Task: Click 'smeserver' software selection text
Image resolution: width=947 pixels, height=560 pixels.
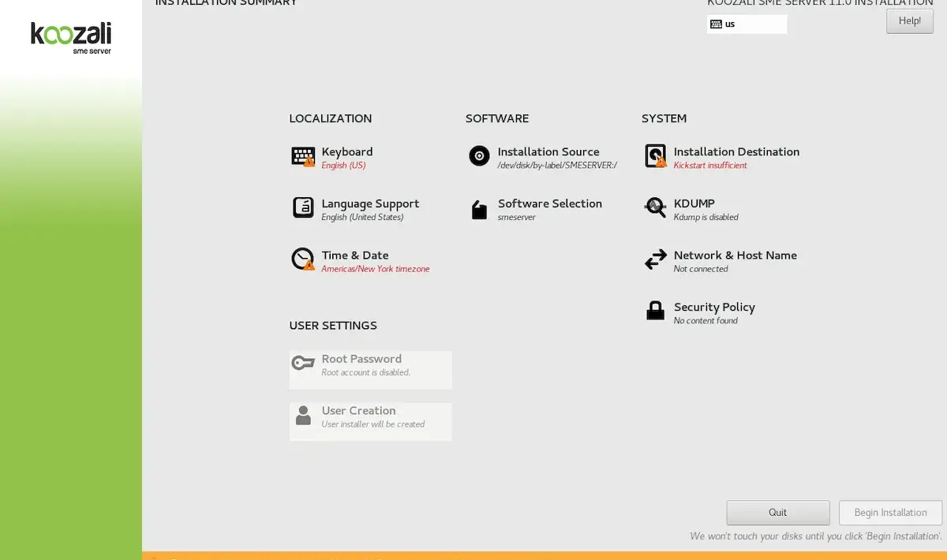Action: coord(517,217)
